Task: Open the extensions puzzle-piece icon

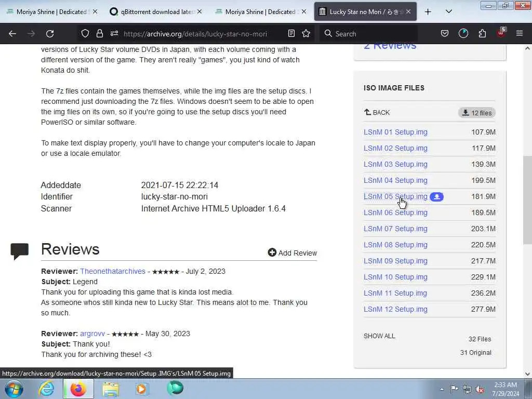Action: [x=482, y=33]
